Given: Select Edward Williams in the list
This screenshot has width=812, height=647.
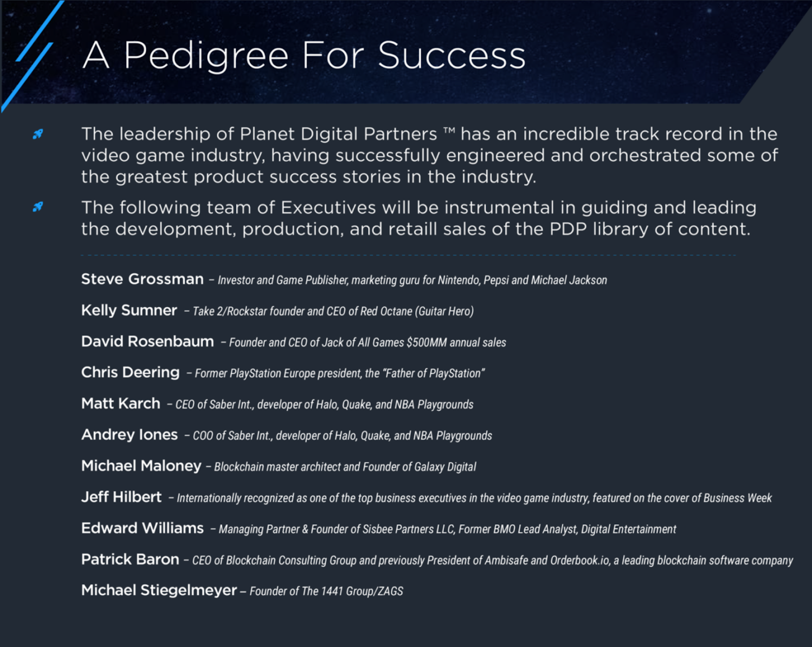Looking at the screenshot, I should pyautogui.click(x=142, y=528).
